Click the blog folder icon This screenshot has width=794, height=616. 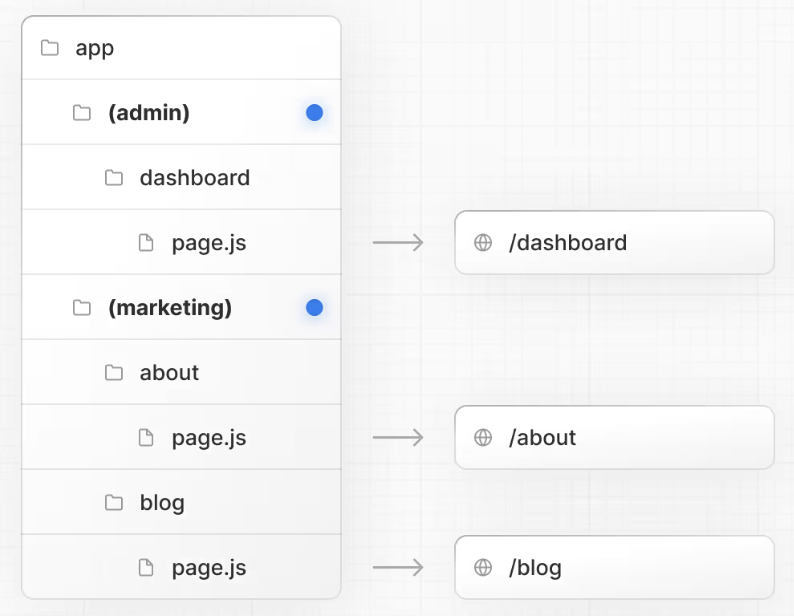point(114,502)
